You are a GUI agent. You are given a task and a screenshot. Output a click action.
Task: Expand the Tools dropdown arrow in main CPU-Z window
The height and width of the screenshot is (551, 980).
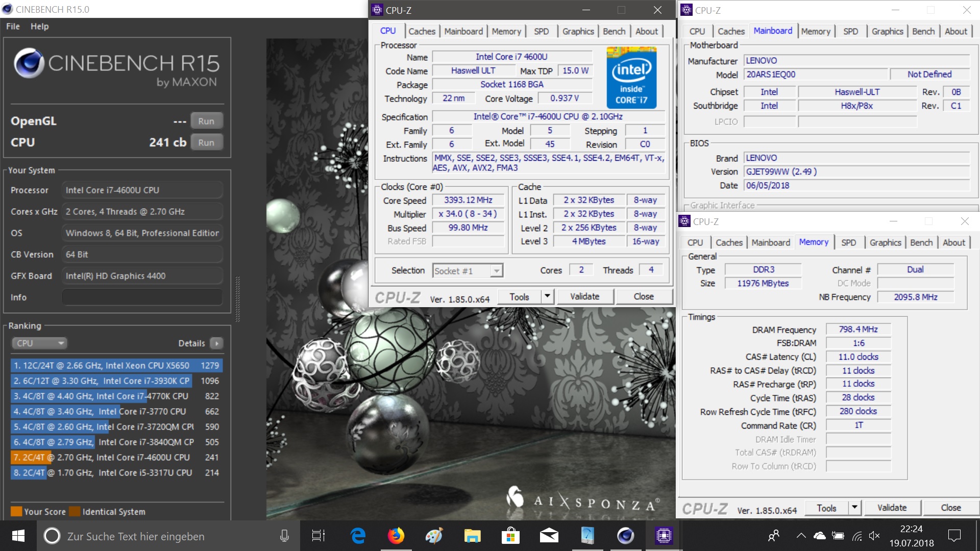click(x=547, y=296)
